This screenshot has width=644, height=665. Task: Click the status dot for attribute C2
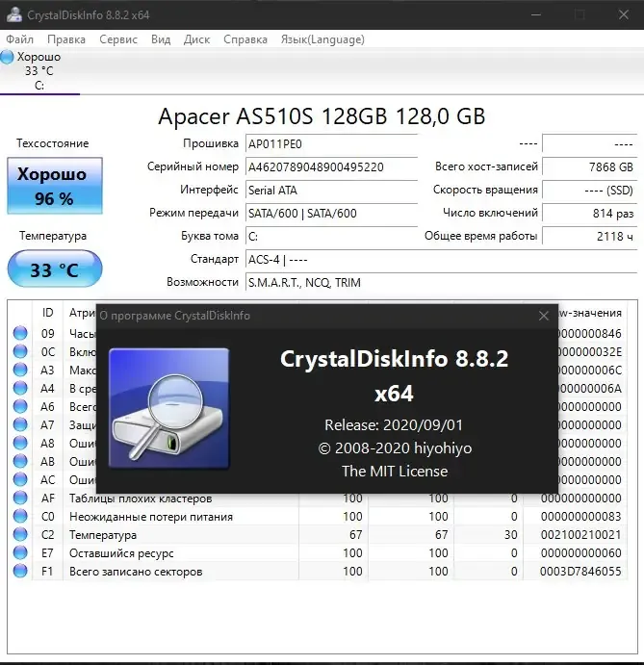point(20,534)
